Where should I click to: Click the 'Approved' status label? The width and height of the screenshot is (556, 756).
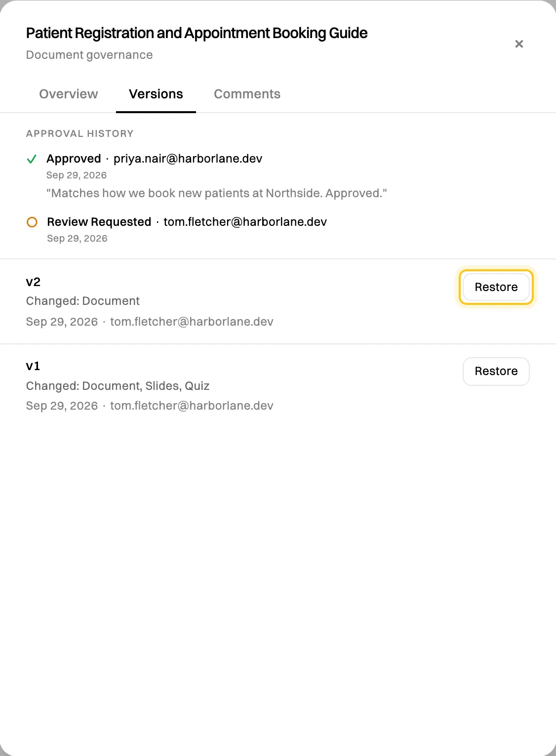click(74, 159)
